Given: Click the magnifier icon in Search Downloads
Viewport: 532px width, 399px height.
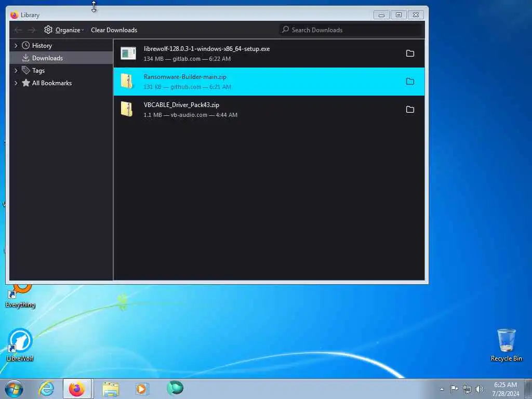Looking at the screenshot, I should [x=285, y=30].
